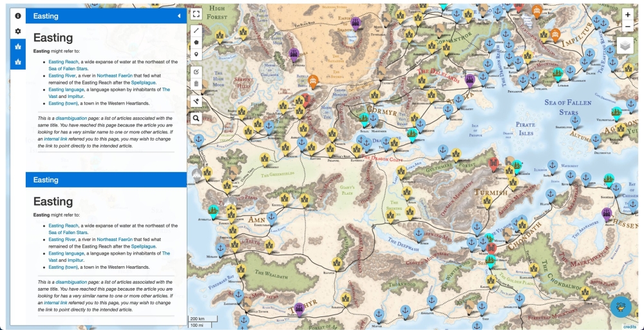Choose the place marker tool
The image size is (644, 330).
click(x=196, y=55)
